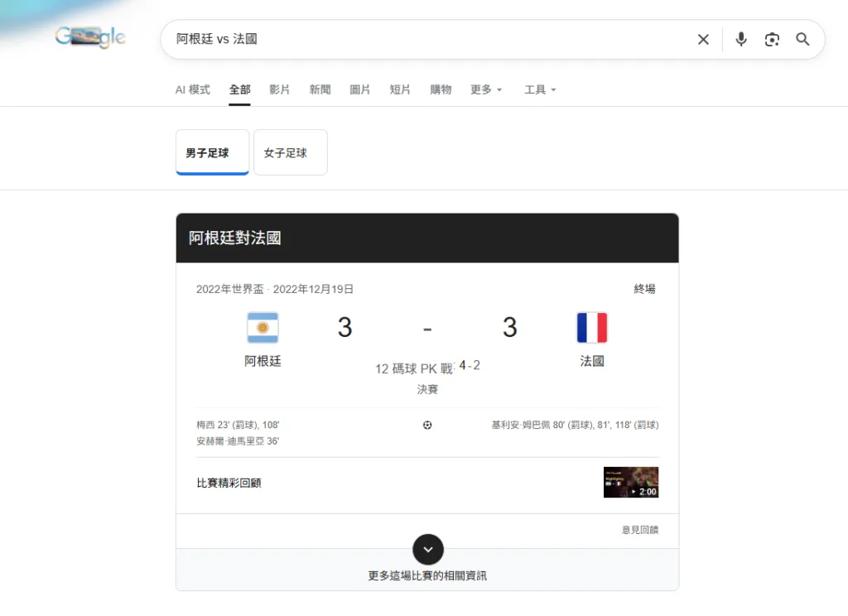
Task: Open the 工具 dropdown
Action: 539,89
